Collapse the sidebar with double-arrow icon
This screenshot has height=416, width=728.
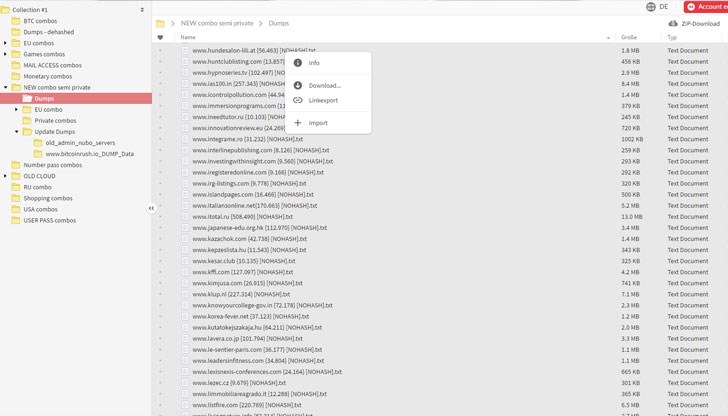coord(151,208)
